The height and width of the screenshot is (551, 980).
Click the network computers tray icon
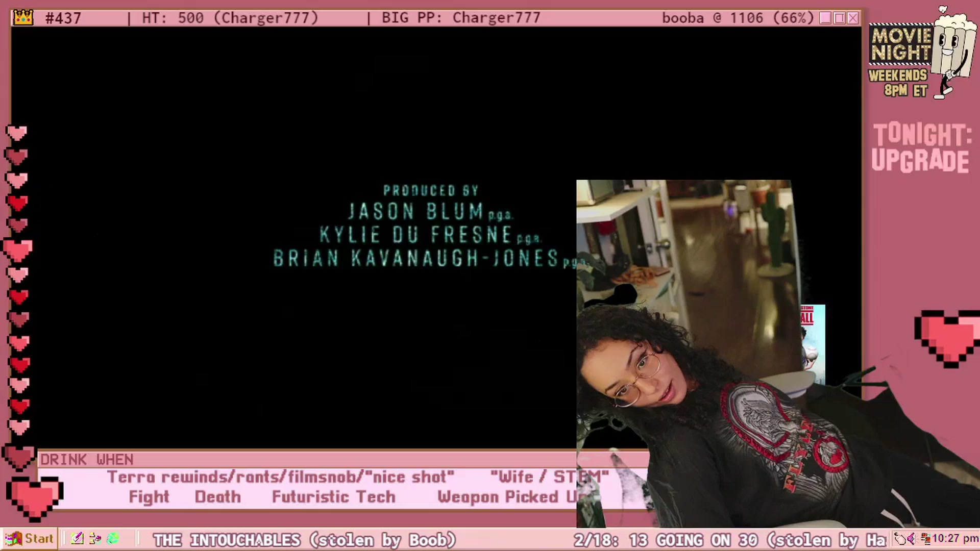[x=925, y=539]
